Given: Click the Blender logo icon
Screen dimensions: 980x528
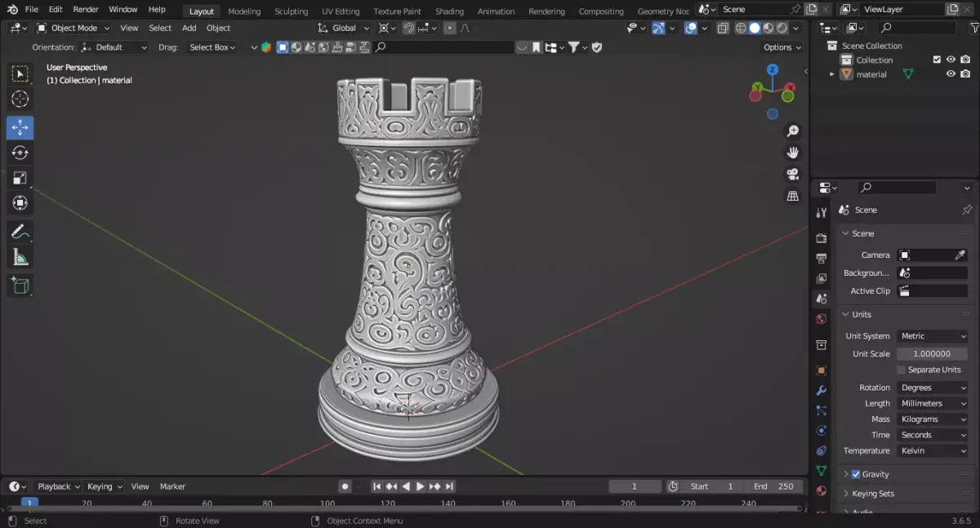Looking at the screenshot, I should [11, 10].
